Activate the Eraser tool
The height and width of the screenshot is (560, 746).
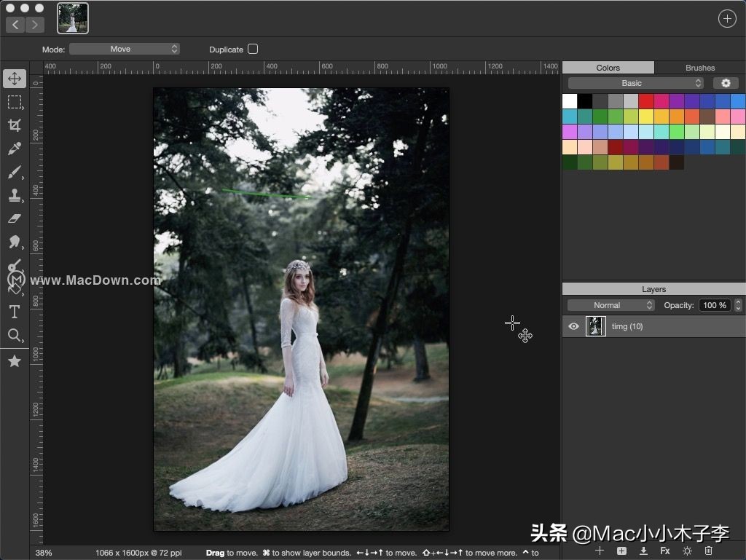click(x=15, y=218)
